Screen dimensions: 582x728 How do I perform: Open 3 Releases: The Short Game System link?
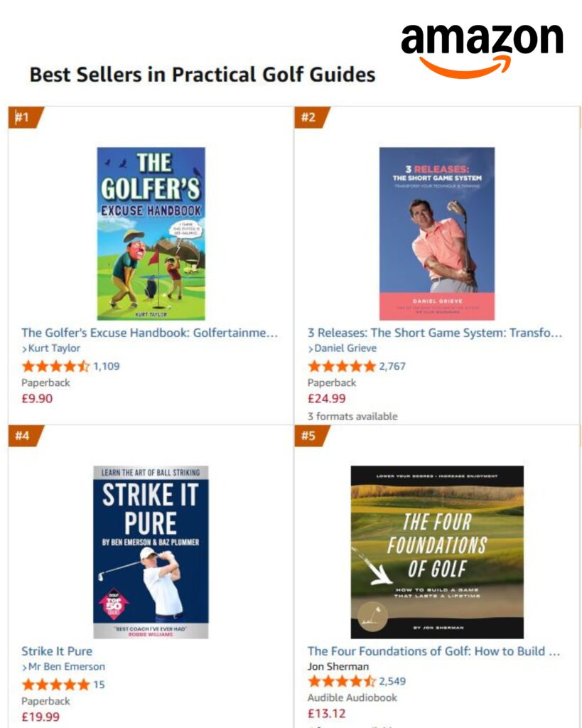coord(435,333)
